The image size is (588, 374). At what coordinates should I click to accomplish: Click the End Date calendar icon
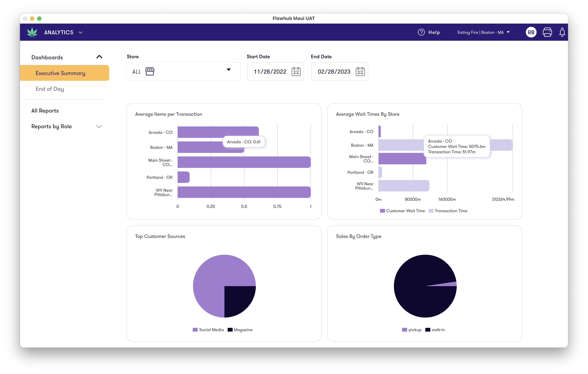360,72
